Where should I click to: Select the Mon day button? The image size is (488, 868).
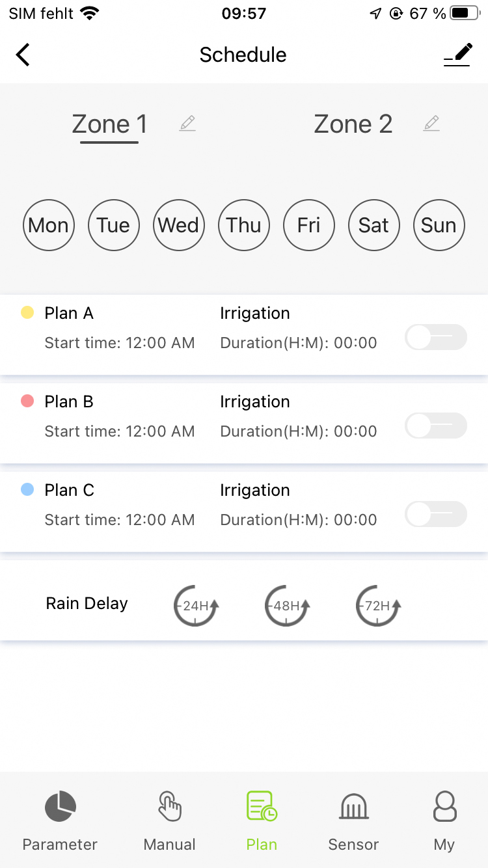(x=49, y=225)
